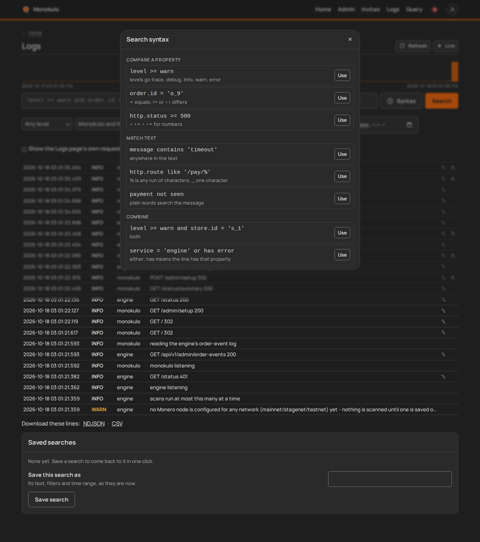The image size is (480, 542).
Task: Open the Logs nav item
Action: [393, 10]
